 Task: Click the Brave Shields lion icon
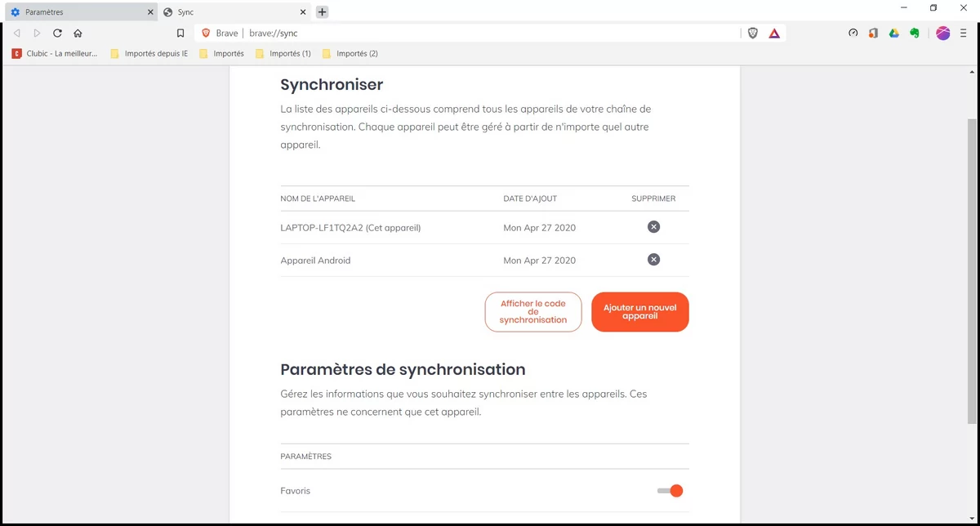(x=753, y=33)
